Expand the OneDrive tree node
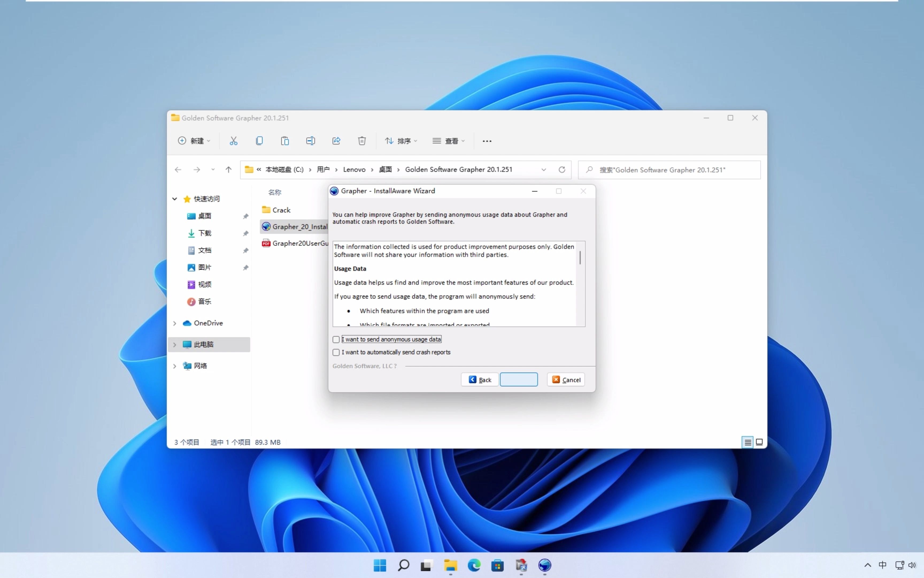The width and height of the screenshot is (924, 578). pyautogui.click(x=175, y=324)
